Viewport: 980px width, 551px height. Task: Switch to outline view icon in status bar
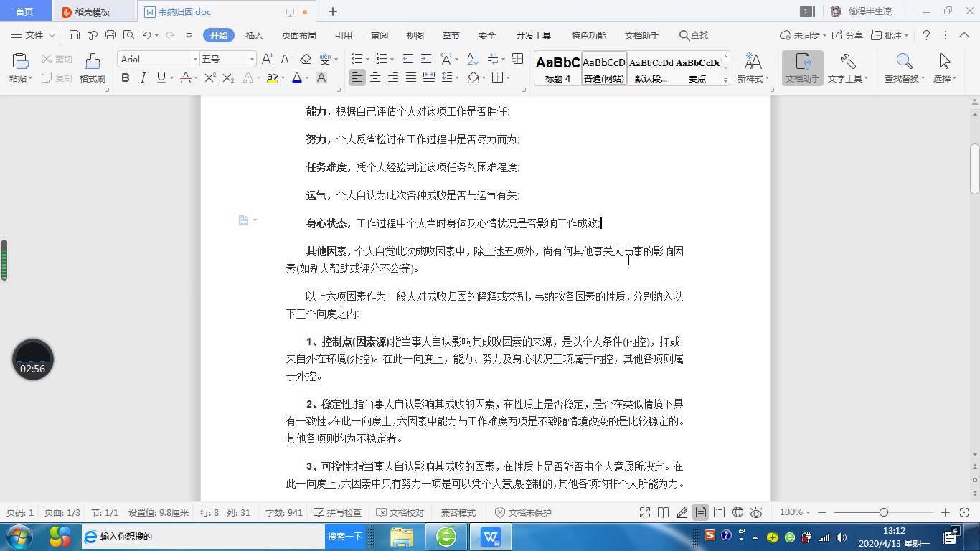[x=719, y=512]
